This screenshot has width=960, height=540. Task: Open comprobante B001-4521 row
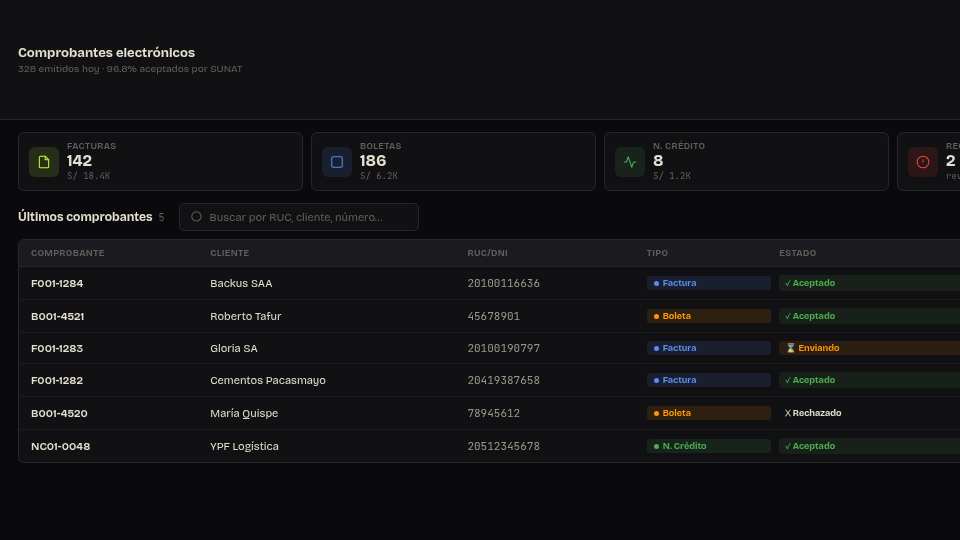pos(489,316)
